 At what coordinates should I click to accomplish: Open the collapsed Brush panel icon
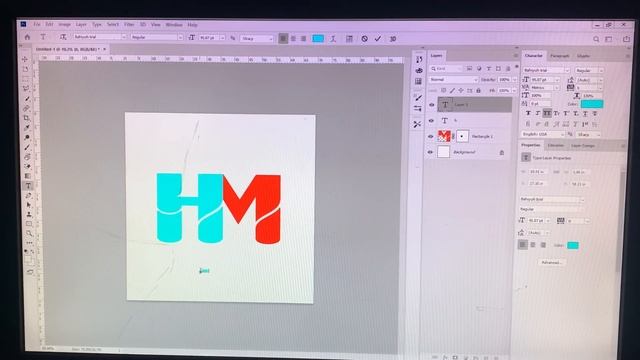point(418,98)
